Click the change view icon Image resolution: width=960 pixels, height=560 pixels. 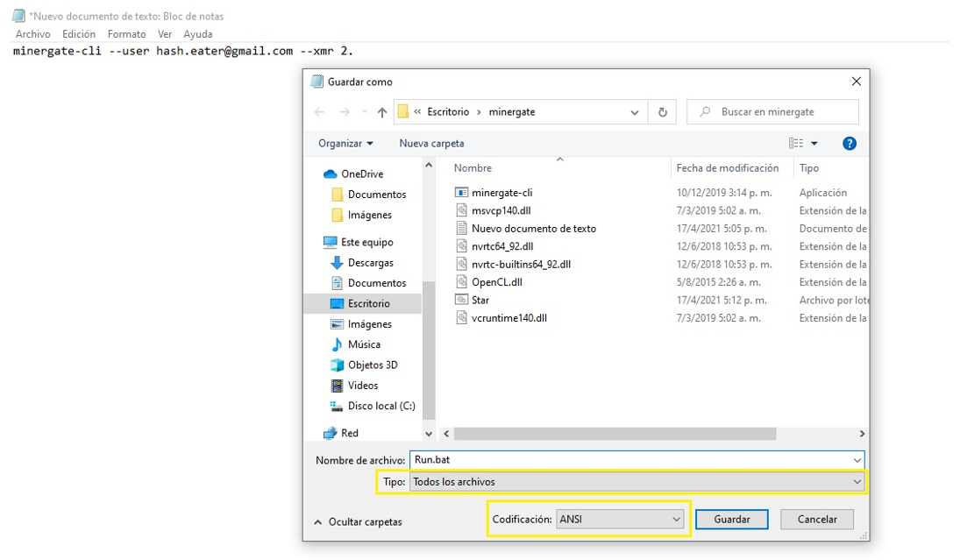(796, 143)
